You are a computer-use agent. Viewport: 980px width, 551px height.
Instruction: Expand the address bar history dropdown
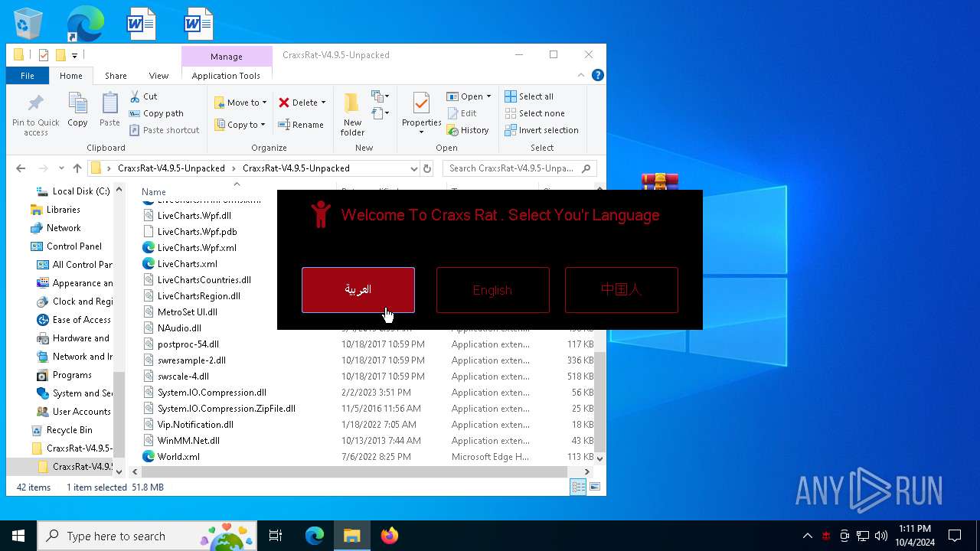tap(413, 168)
